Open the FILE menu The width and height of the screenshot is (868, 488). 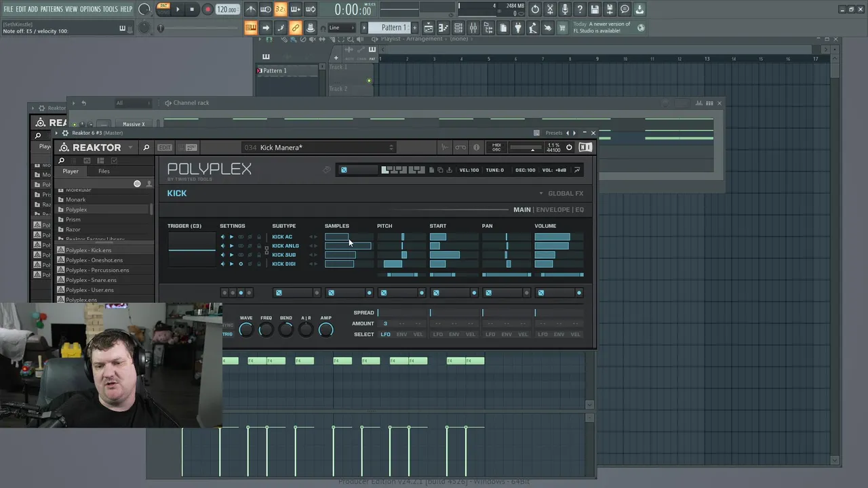8,9
